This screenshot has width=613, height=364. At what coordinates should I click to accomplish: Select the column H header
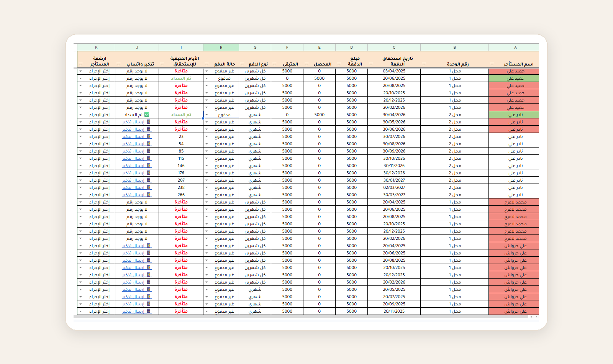point(221,48)
